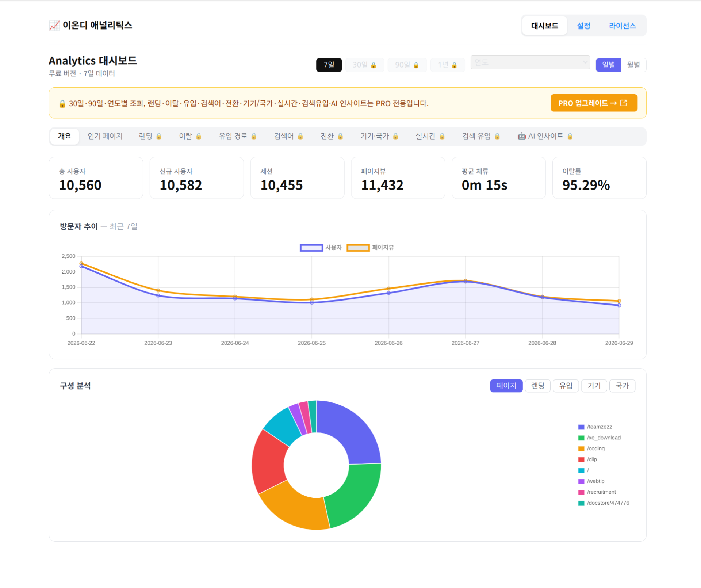Switch the view to 월별

(633, 65)
